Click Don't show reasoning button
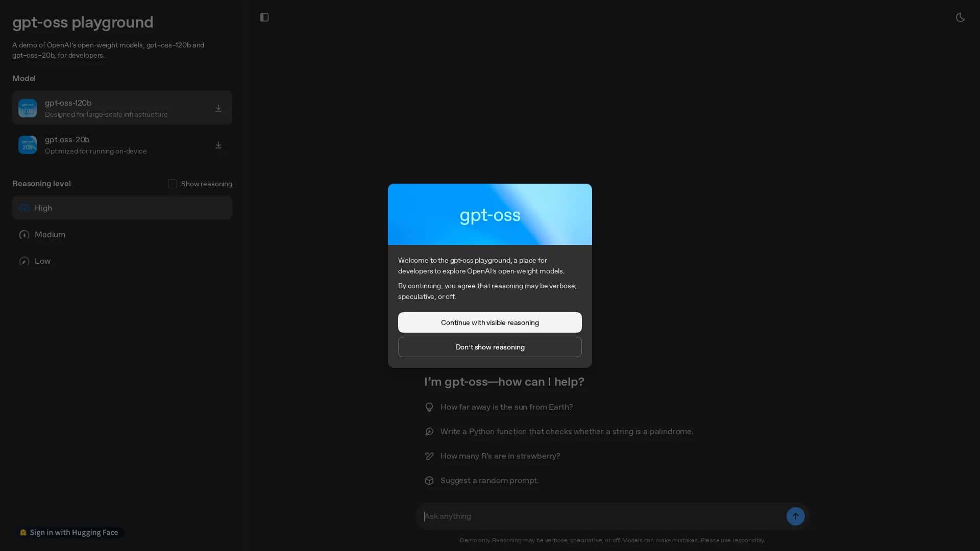 490,347
